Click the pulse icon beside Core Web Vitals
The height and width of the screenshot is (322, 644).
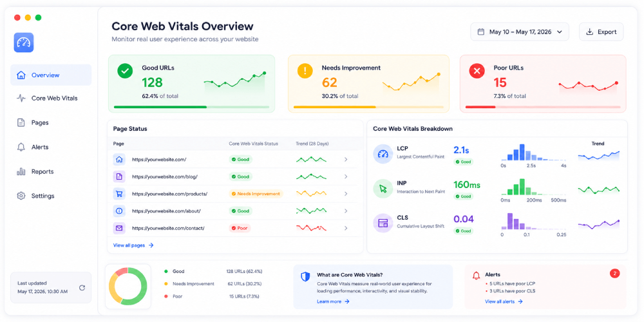tap(21, 99)
